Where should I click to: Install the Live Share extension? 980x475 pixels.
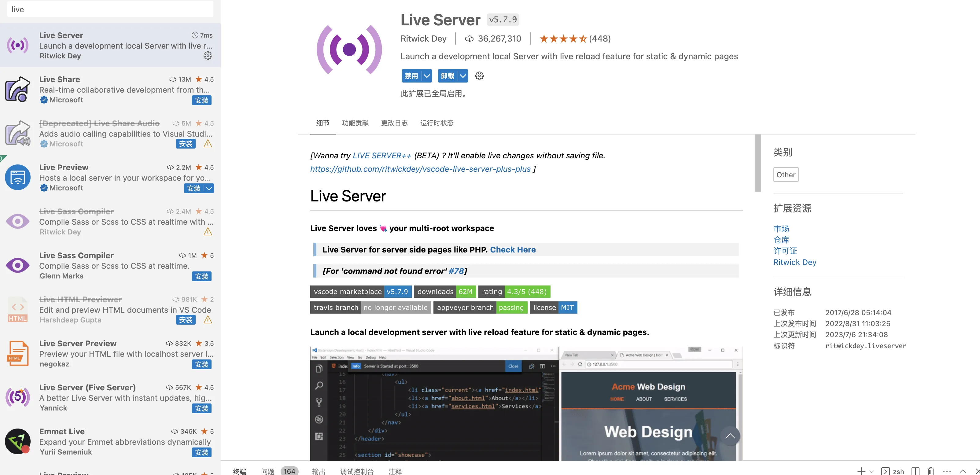pyautogui.click(x=202, y=100)
